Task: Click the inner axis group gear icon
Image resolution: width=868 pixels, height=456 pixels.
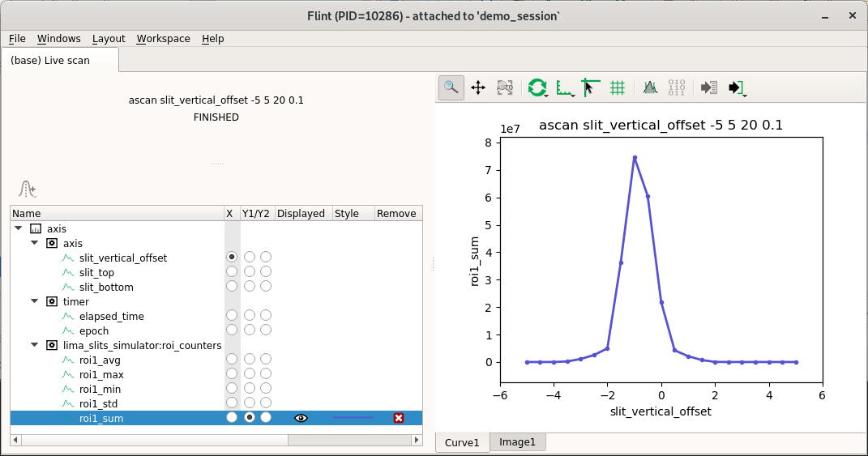Action: tap(52, 243)
